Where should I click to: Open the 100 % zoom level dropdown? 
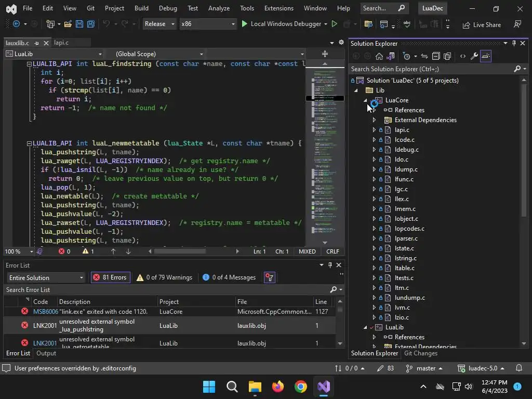pos(19,251)
